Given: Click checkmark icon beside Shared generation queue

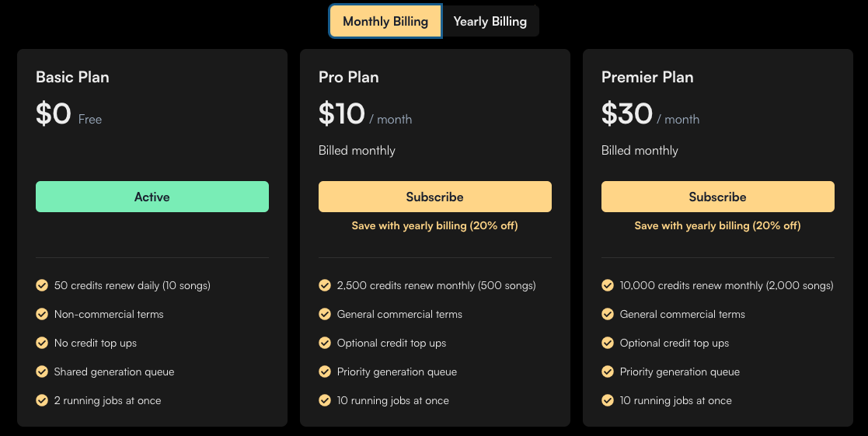Looking at the screenshot, I should click(42, 371).
